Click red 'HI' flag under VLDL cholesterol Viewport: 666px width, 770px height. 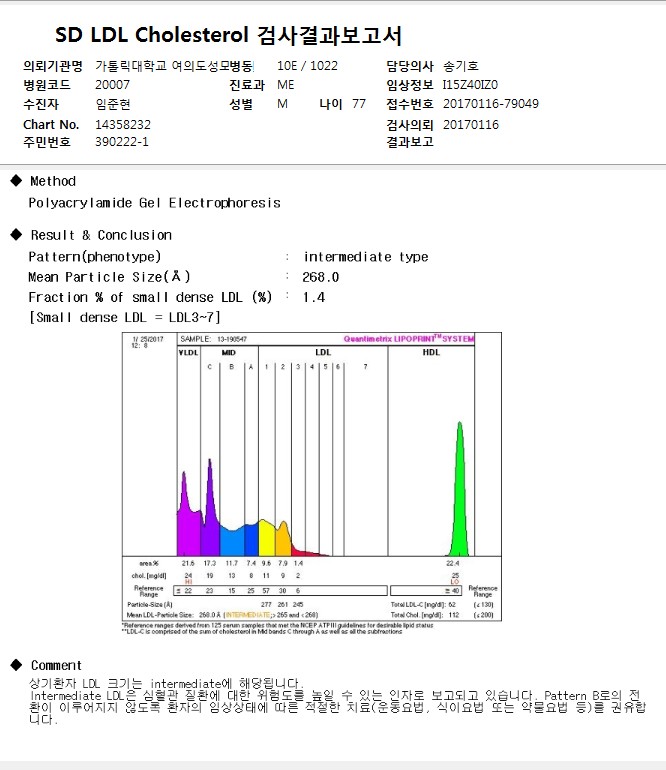[x=189, y=581]
